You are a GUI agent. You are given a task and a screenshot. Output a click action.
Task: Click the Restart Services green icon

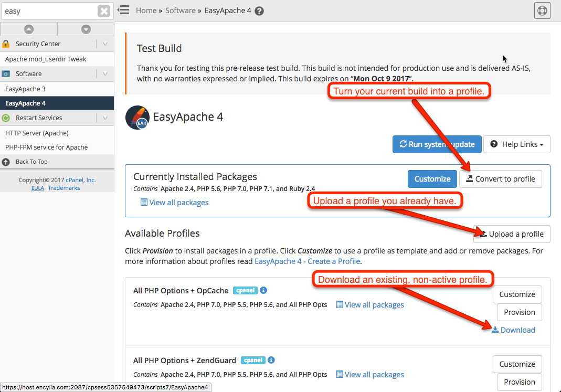click(6, 118)
